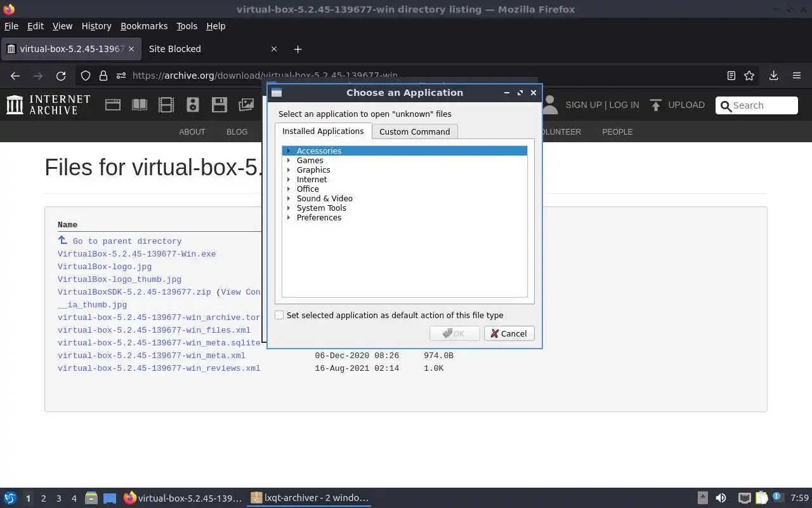The width and height of the screenshot is (812, 508).
Task: Open the PEOPLE navigation link
Action: coord(617,132)
